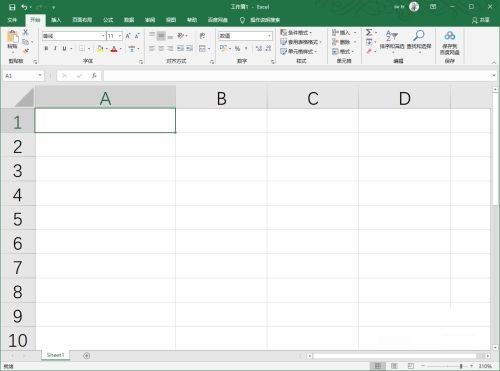Click the Clear eraser icon in editing group
This screenshot has width=500, height=371.
coord(369,51)
